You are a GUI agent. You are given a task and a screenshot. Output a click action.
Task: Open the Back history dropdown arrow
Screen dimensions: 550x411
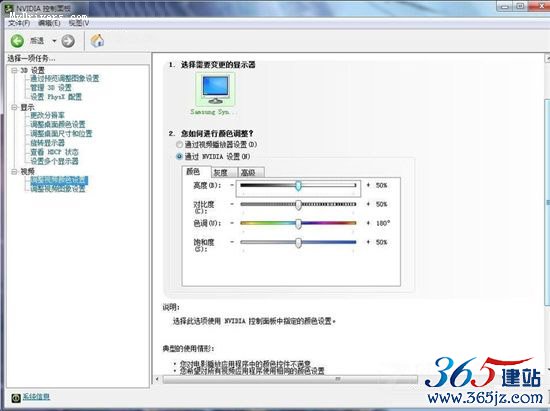pos(54,41)
